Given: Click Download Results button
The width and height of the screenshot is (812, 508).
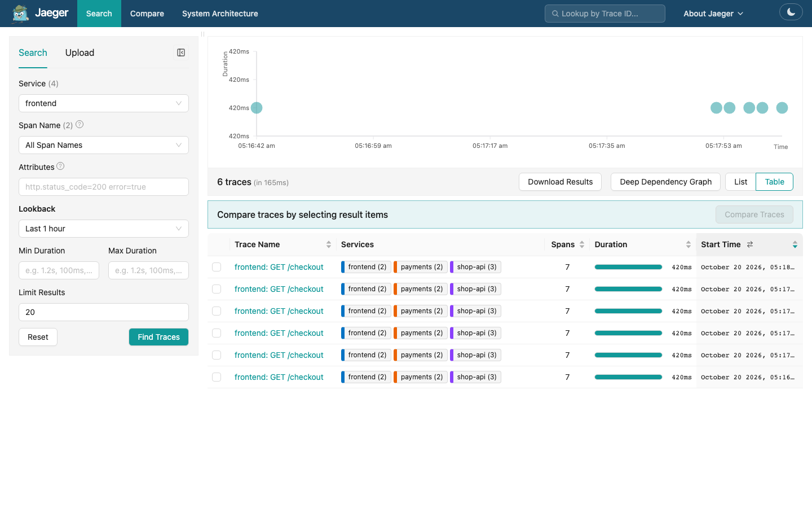Looking at the screenshot, I should (x=560, y=182).
